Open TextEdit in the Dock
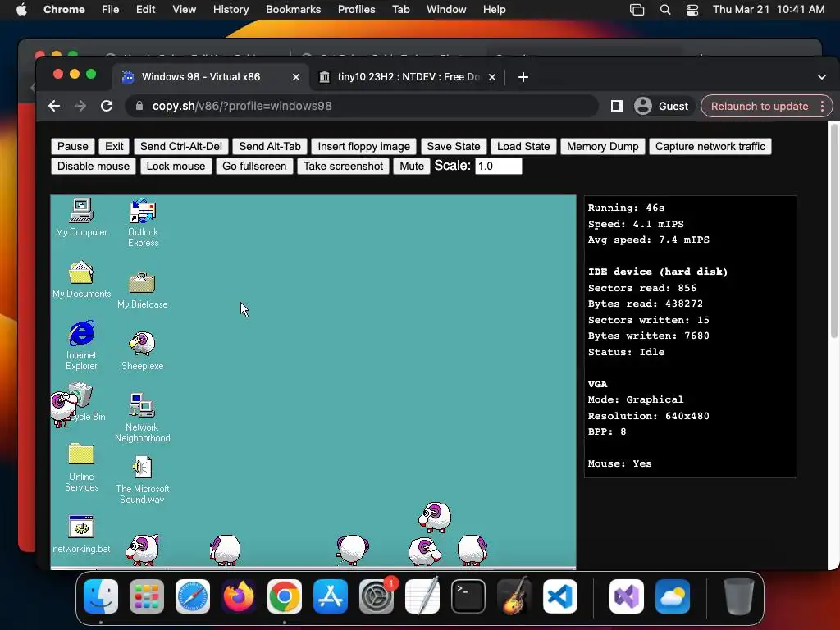The image size is (840, 630). (x=422, y=596)
